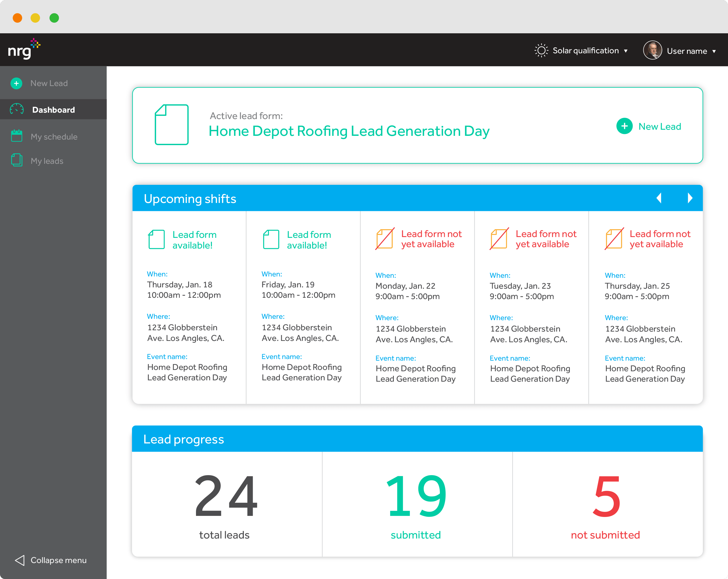Select the Friday, Jan. 19 date text

pyautogui.click(x=288, y=284)
